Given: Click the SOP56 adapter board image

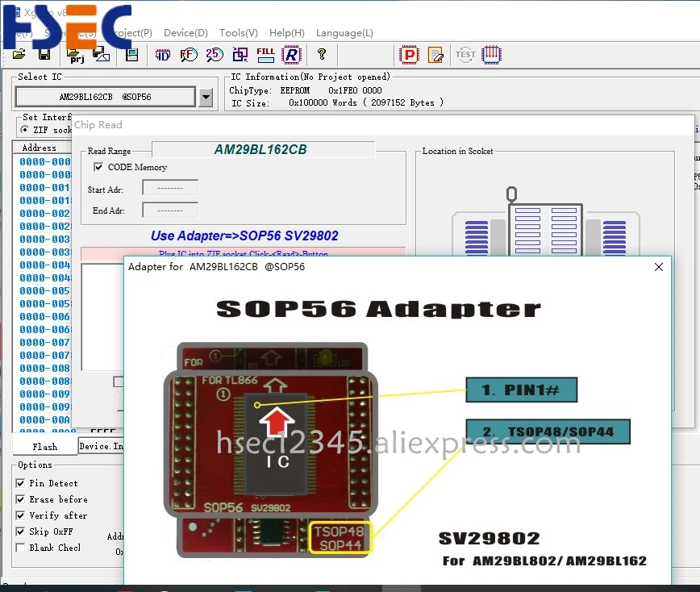Looking at the screenshot, I should coord(271,449).
